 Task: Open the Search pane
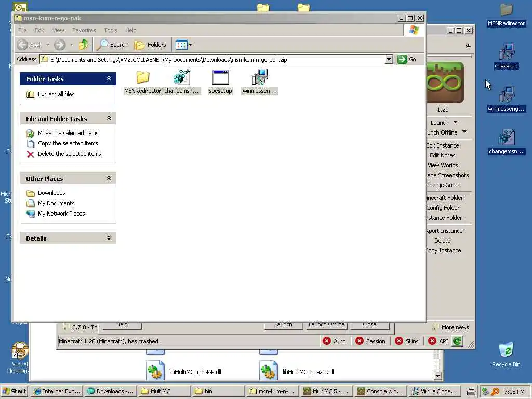point(112,45)
